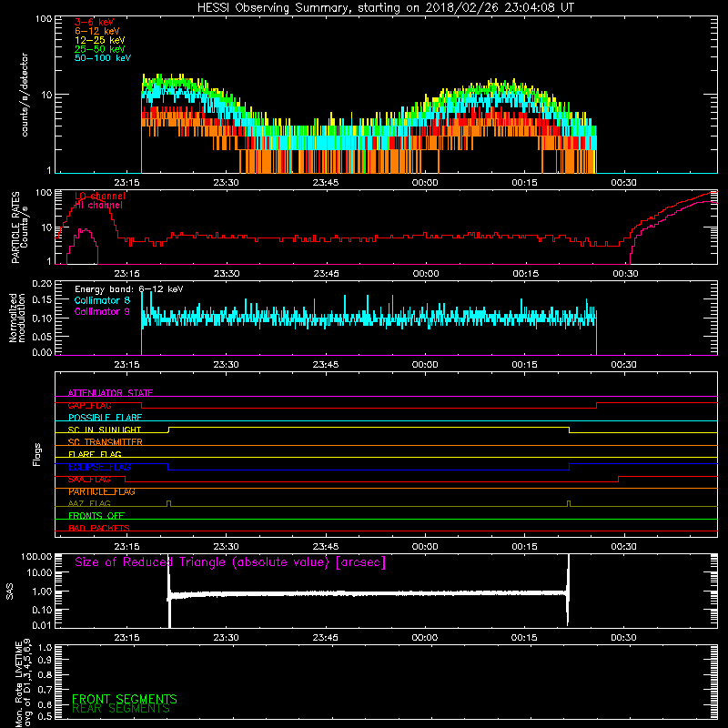The height and width of the screenshot is (728, 728).
Task: Click 00:00 tick label under the counts plot
Action: (425, 183)
